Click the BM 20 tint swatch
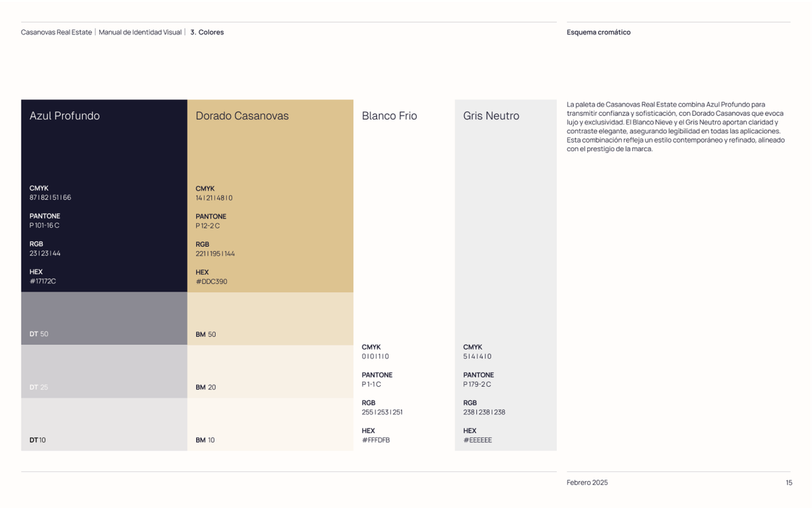Viewport: 812px width, 508px height. tap(270, 371)
